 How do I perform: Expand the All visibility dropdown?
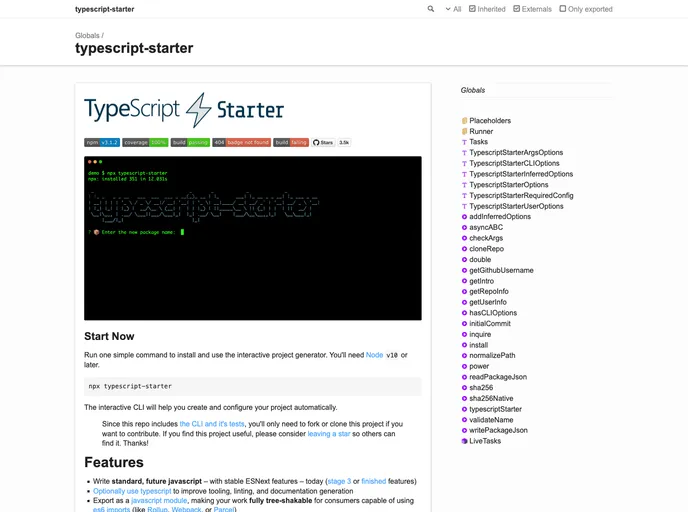tap(453, 9)
